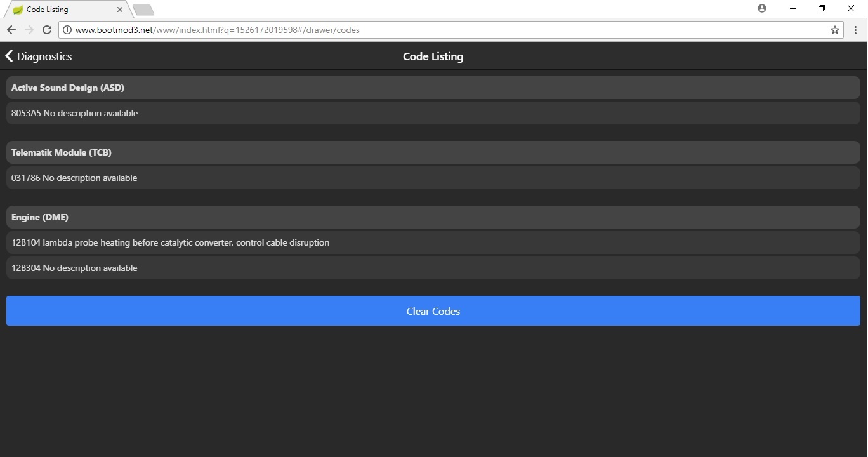Select code 12B304 No description available
This screenshot has height=457, width=868.
pyautogui.click(x=433, y=268)
